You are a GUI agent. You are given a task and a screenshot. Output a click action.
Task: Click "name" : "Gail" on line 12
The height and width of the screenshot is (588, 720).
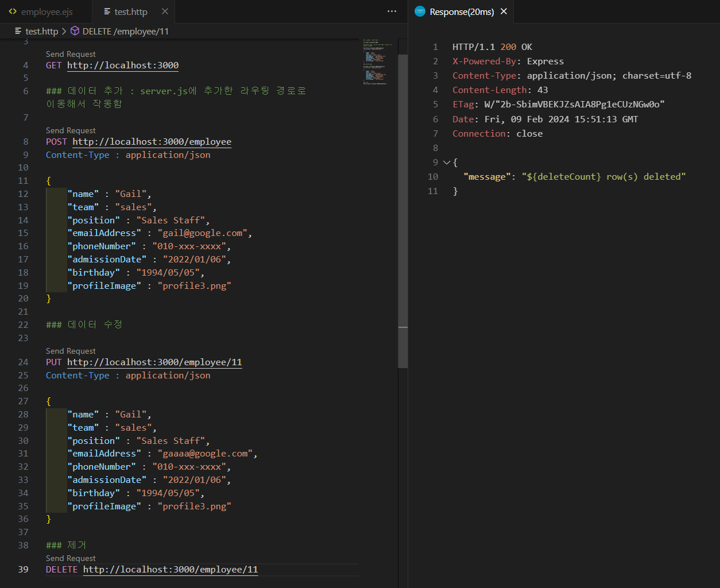pyautogui.click(x=109, y=194)
